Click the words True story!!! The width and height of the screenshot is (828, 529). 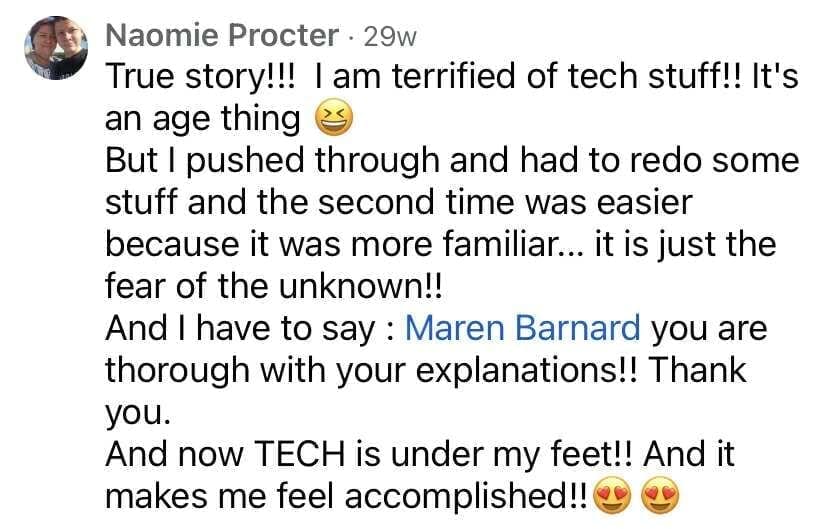pyautogui.click(x=201, y=77)
